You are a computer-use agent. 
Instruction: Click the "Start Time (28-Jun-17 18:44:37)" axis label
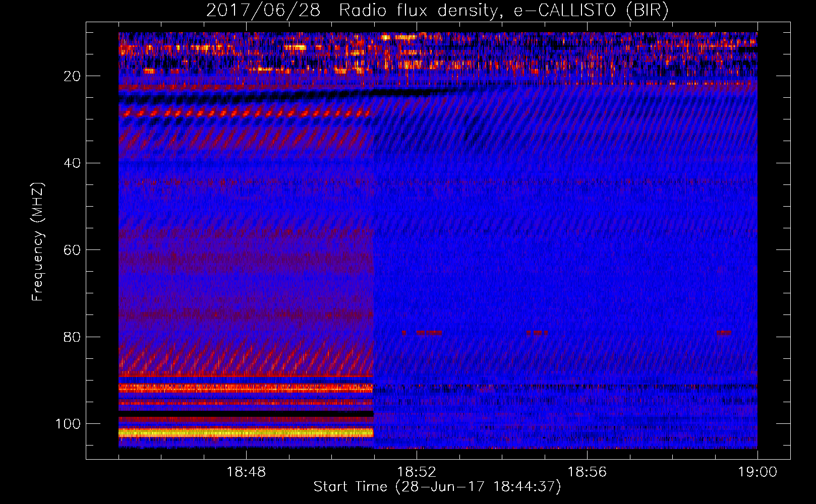[437, 487]
